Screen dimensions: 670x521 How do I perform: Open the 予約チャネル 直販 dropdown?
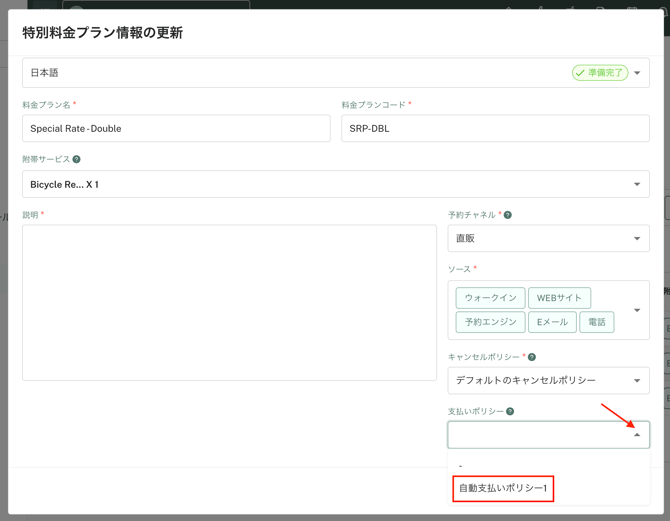[x=637, y=238]
